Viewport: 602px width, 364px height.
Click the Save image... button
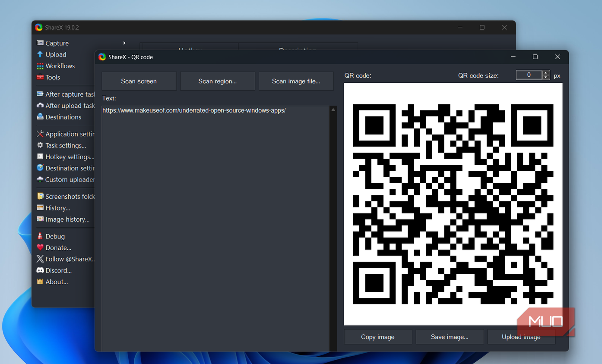450,337
